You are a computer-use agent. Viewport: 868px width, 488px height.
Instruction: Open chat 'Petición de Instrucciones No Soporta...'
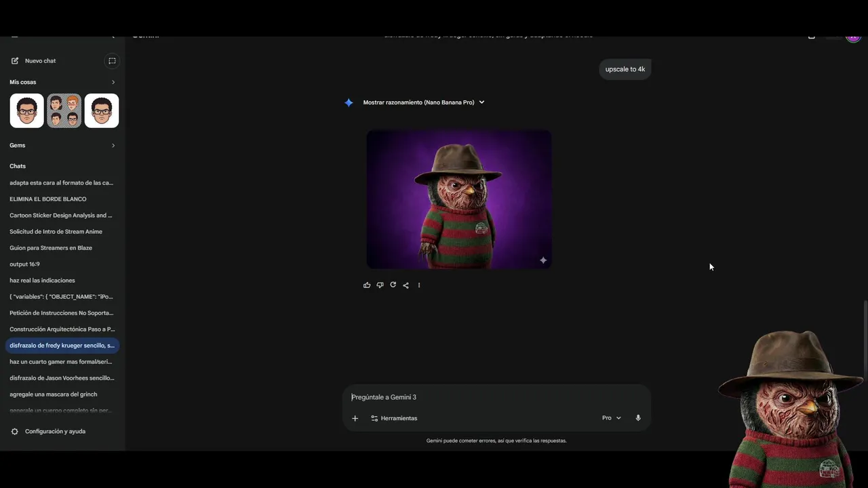pos(62,313)
